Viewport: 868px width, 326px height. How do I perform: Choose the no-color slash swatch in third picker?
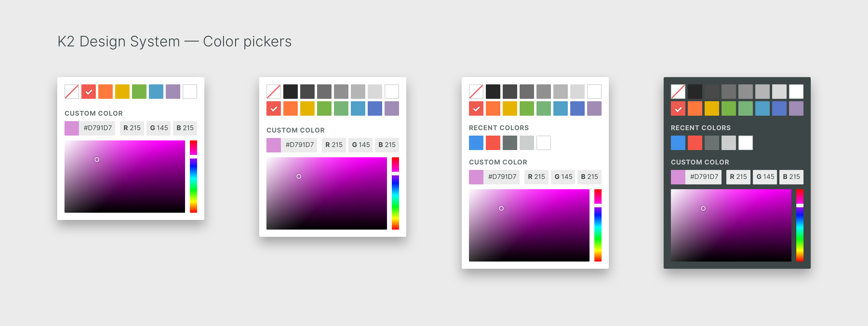click(x=476, y=92)
